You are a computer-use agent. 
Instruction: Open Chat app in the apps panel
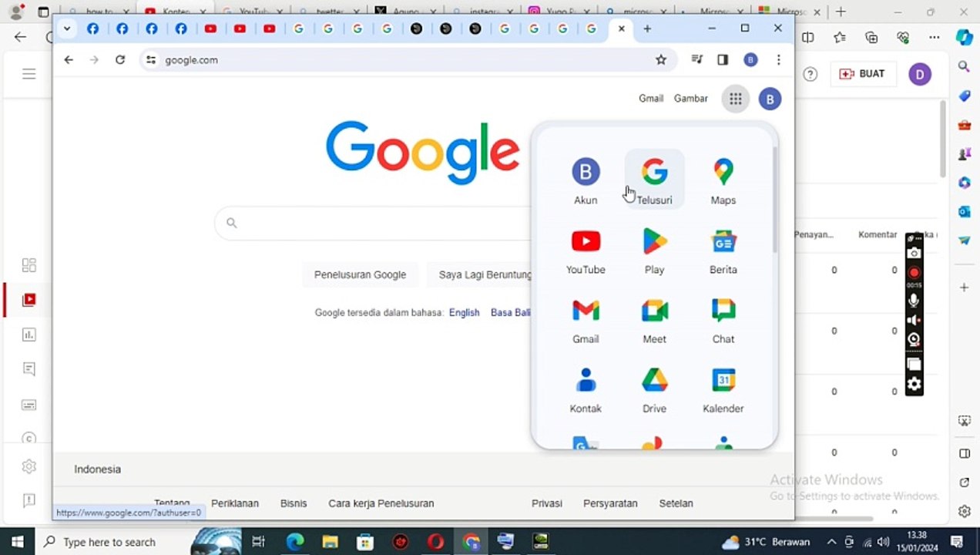723,320
